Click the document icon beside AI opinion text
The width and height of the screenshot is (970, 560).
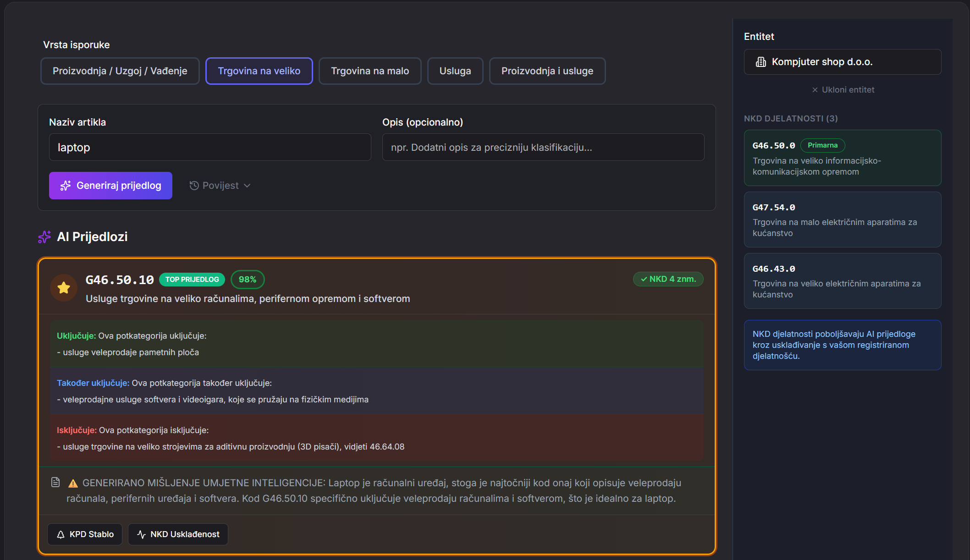[55, 482]
